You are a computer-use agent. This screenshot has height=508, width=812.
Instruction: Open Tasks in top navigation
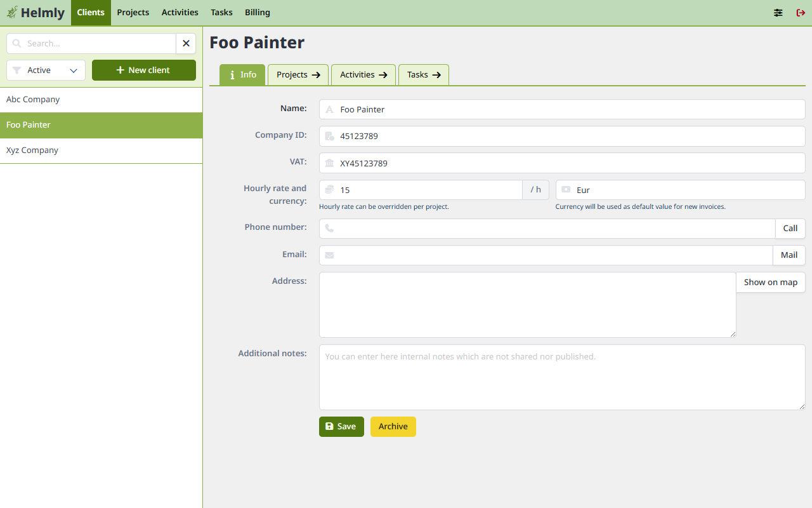[x=222, y=13]
